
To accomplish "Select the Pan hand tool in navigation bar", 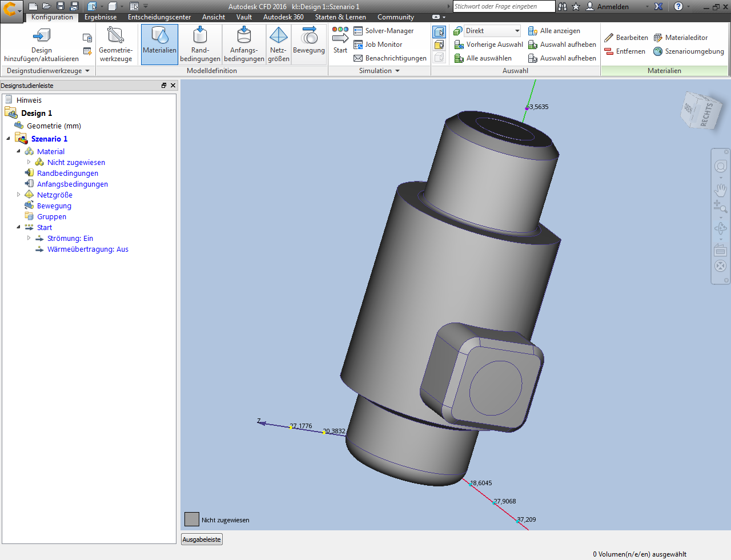I will pyautogui.click(x=721, y=190).
